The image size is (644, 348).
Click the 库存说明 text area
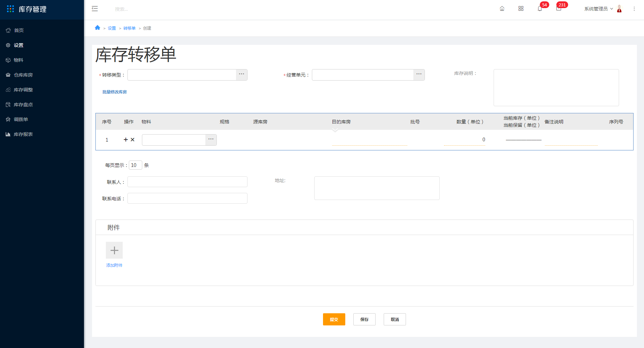tap(556, 88)
